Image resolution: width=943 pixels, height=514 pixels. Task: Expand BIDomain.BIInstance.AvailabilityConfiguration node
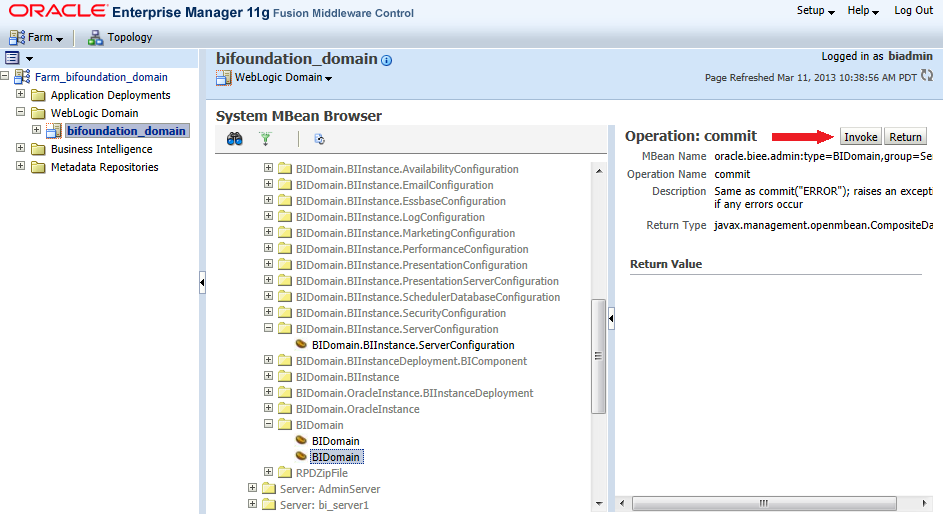click(268, 168)
